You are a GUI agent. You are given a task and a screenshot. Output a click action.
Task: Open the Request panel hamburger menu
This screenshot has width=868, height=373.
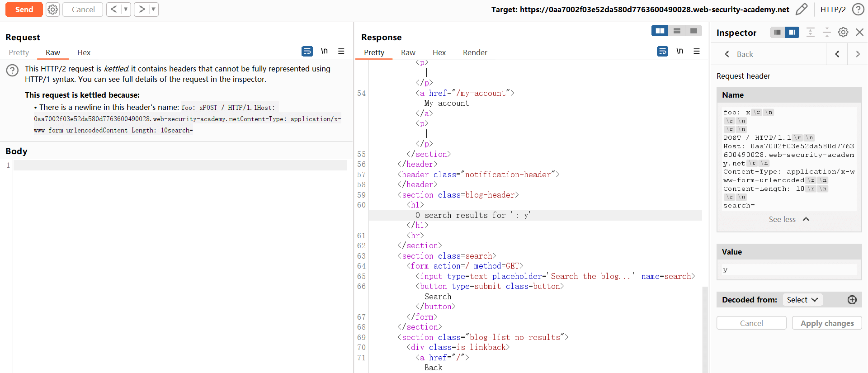coord(341,52)
